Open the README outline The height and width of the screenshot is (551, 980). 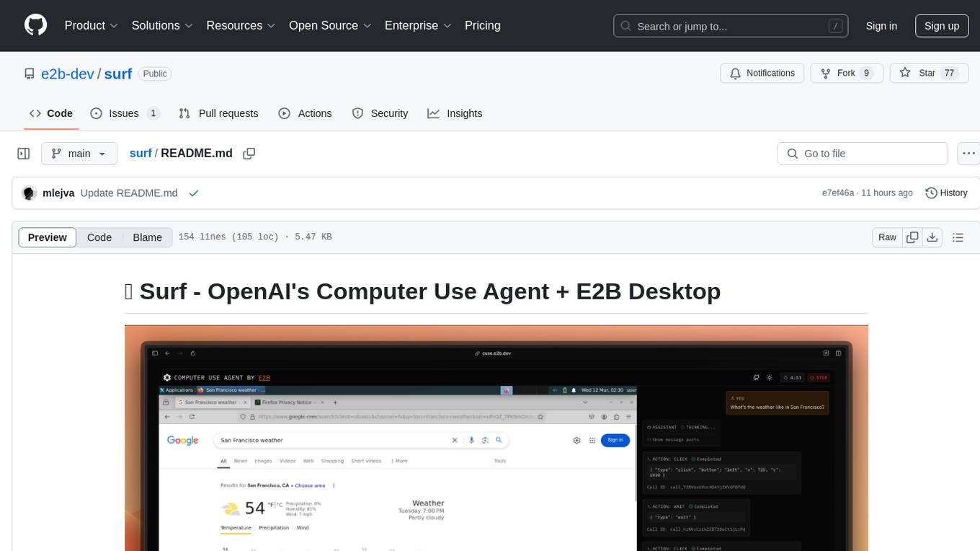[958, 237]
